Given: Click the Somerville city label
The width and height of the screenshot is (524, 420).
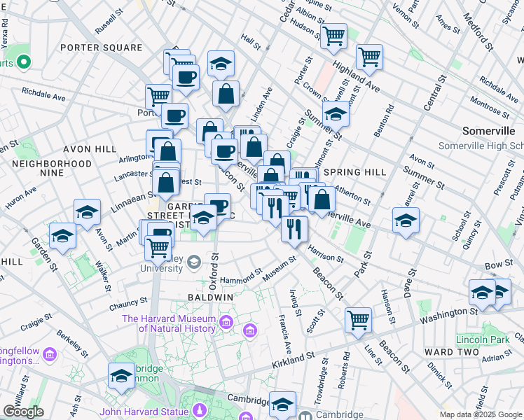Looking at the screenshot, I should [489, 131].
